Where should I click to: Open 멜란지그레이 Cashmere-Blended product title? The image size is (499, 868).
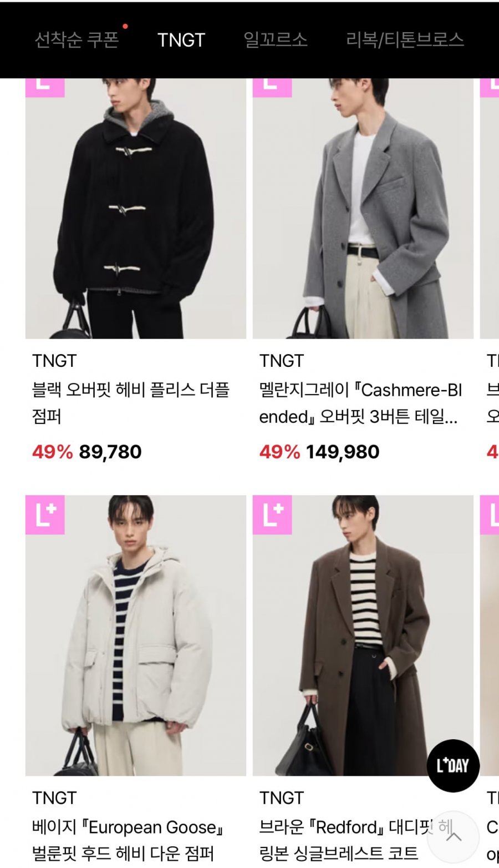coord(360,403)
